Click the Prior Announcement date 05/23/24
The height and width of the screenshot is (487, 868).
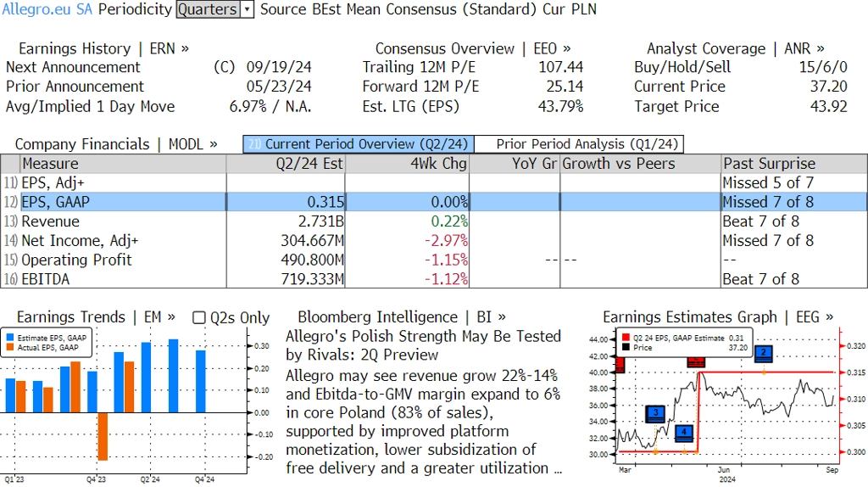pos(279,87)
